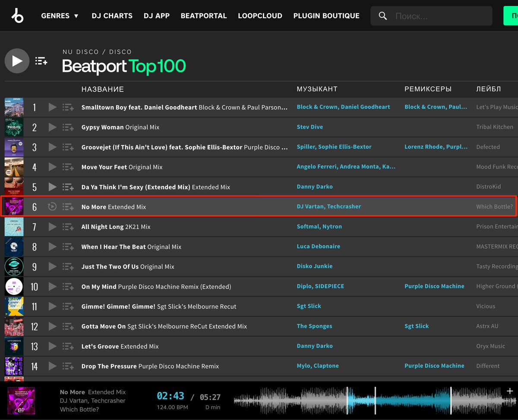This screenshot has height=420, width=518.
Task: Open Disko Junkie artist page
Action: pos(315,266)
